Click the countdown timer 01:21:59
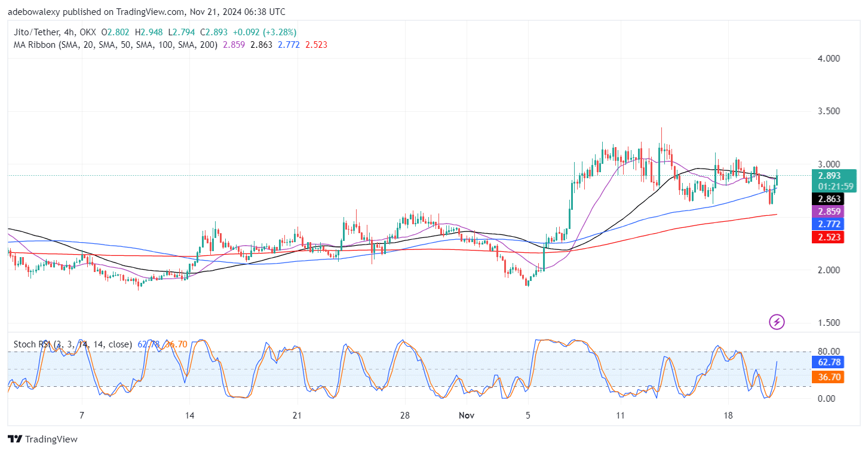 click(x=836, y=186)
